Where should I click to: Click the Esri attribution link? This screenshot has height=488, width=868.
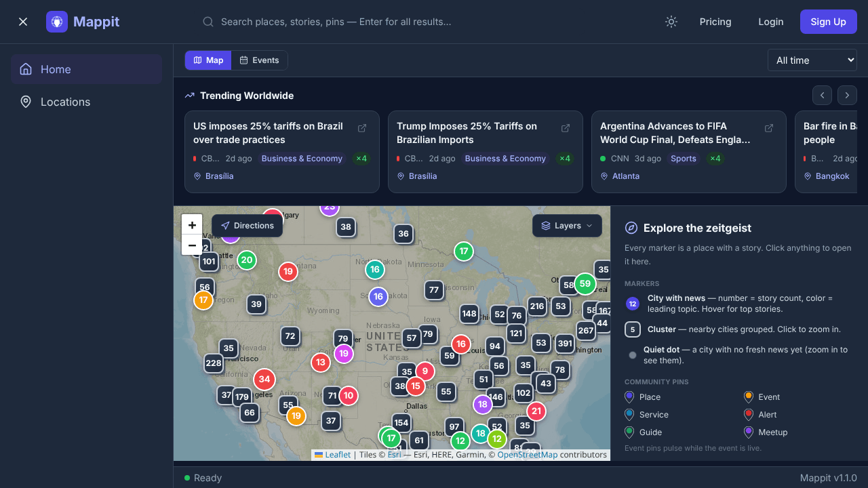pos(395,455)
